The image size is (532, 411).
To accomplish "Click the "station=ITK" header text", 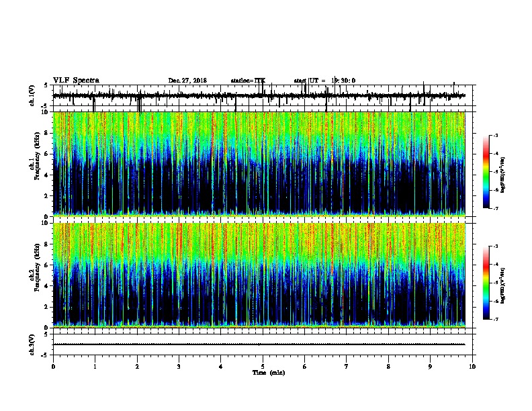I will coord(248,81).
